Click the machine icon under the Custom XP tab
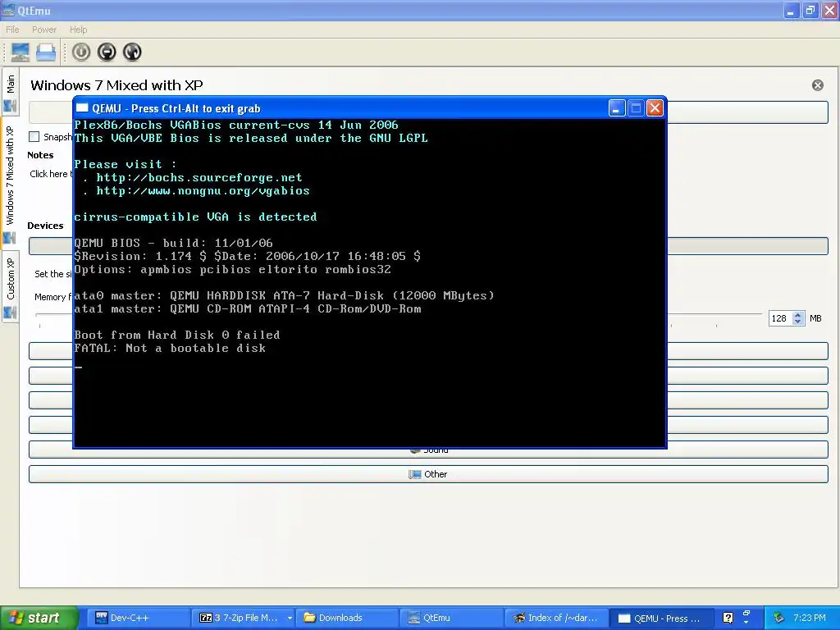 pyautogui.click(x=10, y=313)
